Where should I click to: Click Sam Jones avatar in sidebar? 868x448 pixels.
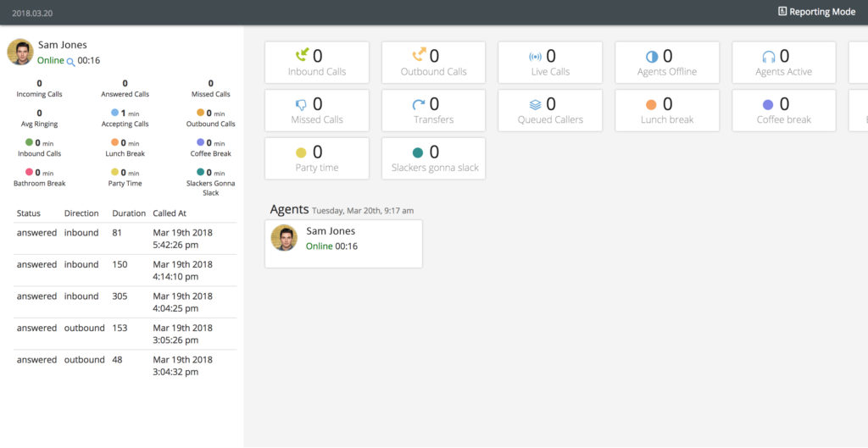coord(20,52)
